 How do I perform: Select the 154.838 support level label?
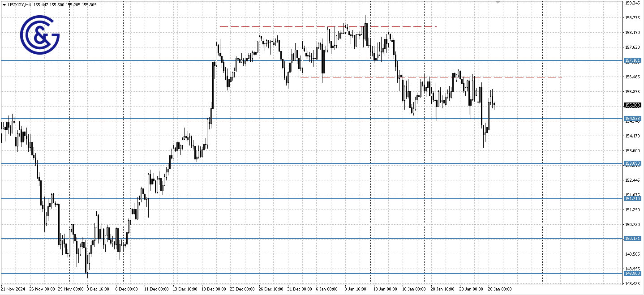[633, 118]
